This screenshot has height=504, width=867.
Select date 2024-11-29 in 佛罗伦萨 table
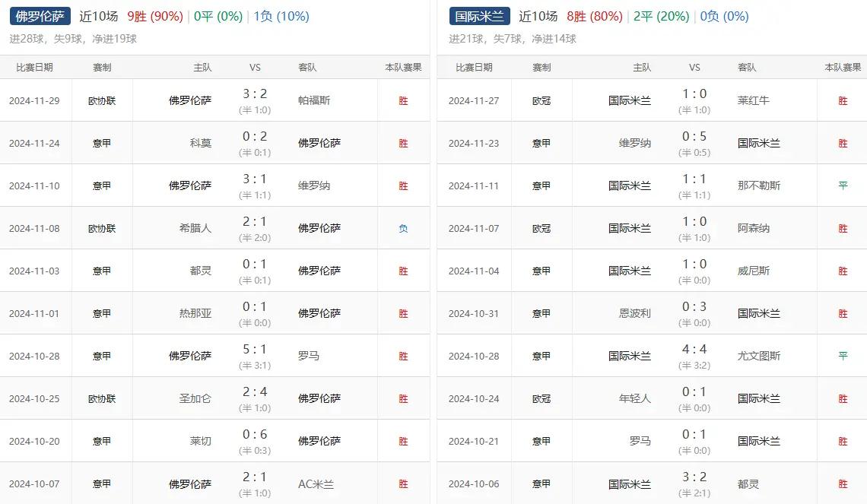point(34,100)
